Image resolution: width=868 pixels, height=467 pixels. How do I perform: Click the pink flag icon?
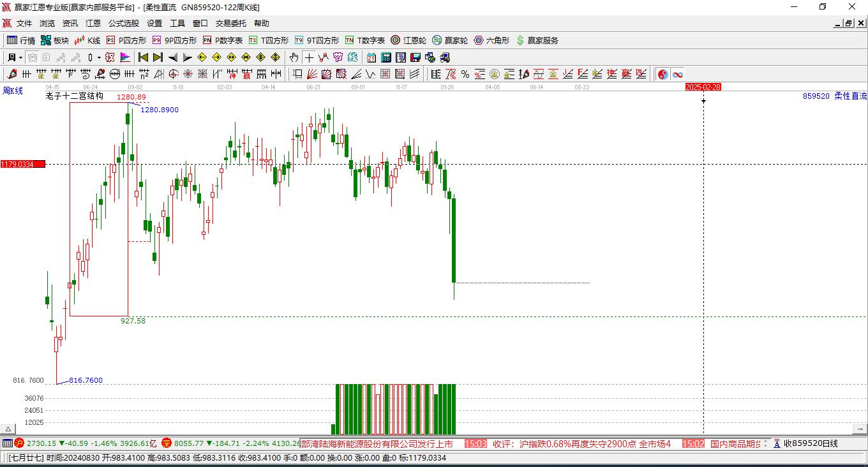(x=126, y=57)
